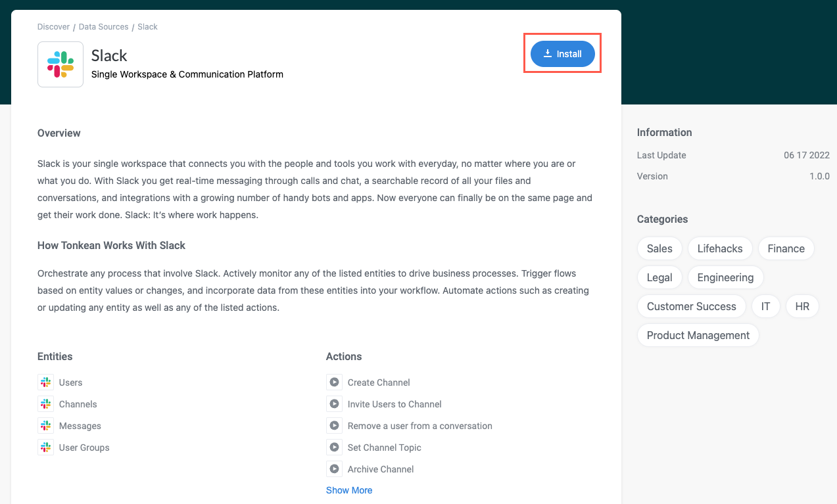Click the Slack icon beside User Groups
Image resolution: width=837 pixels, height=504 pixels.
click(x=45, y=447)
